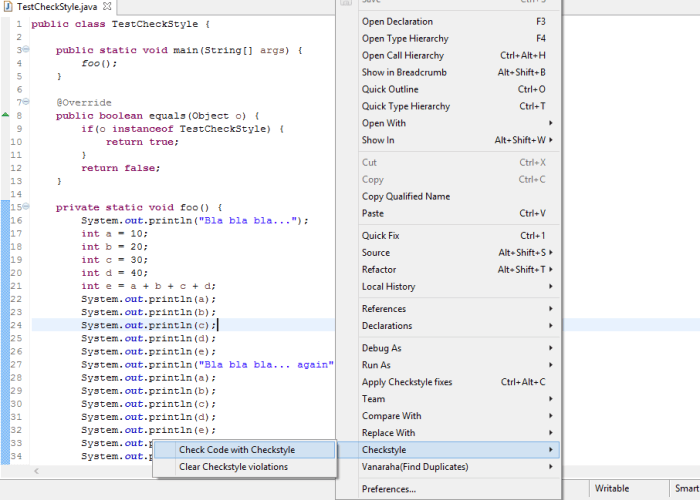Select the TestCheckStyle.java tab
This screenshot has height=500, width=700.
click(57, 7)
